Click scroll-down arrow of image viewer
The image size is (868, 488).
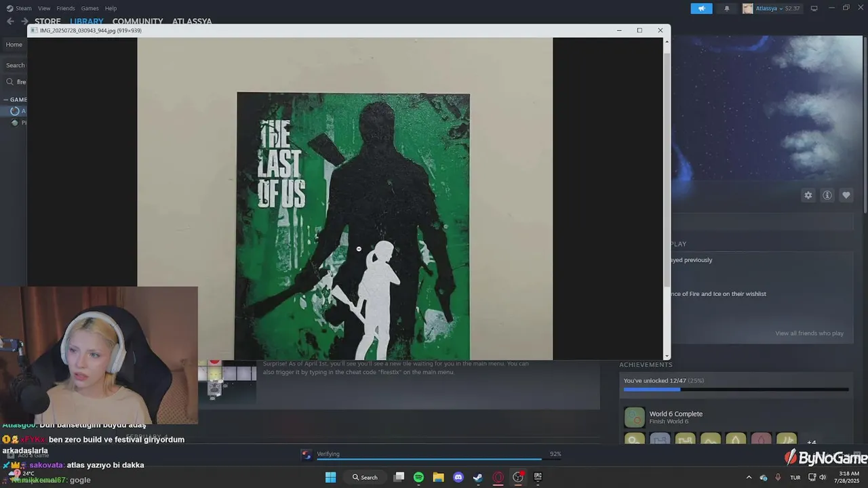[x=667, y=356]
